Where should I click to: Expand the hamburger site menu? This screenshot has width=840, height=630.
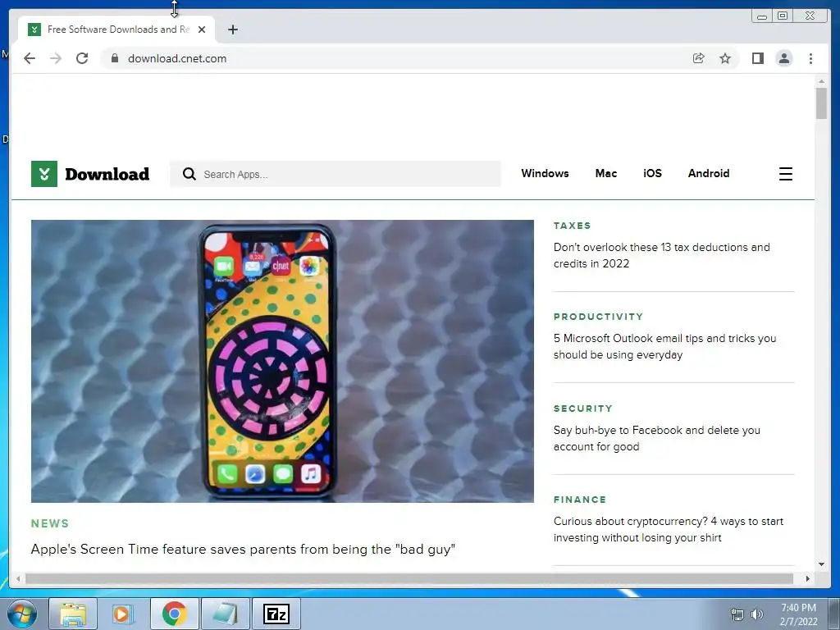coord(785,174)
